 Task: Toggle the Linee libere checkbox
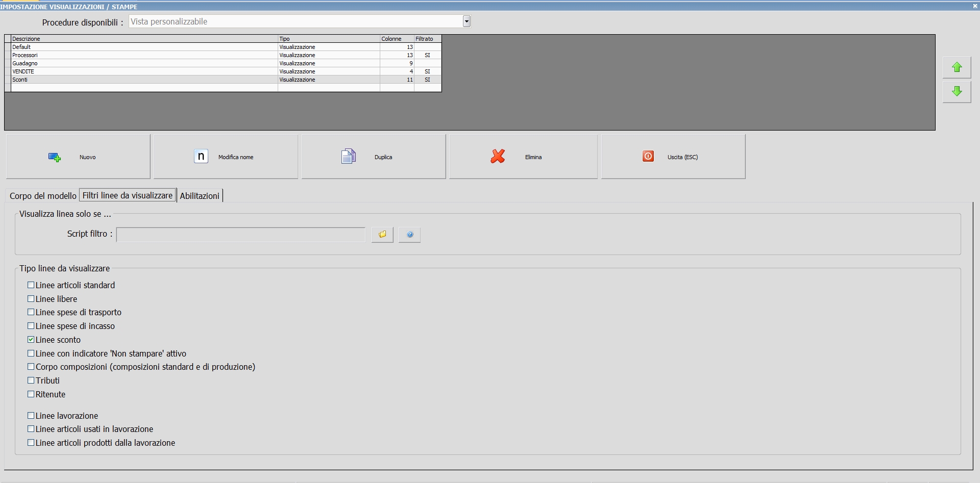tap(31, 299)
